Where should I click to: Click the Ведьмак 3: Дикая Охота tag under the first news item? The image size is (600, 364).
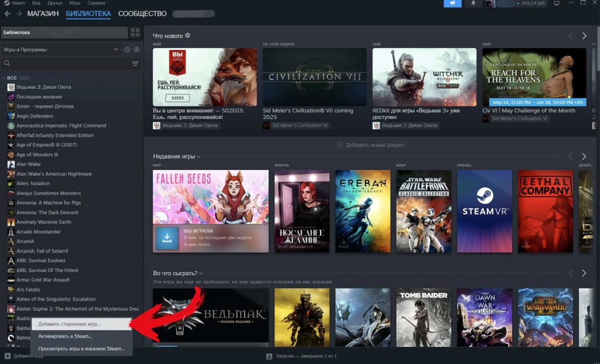186,125
